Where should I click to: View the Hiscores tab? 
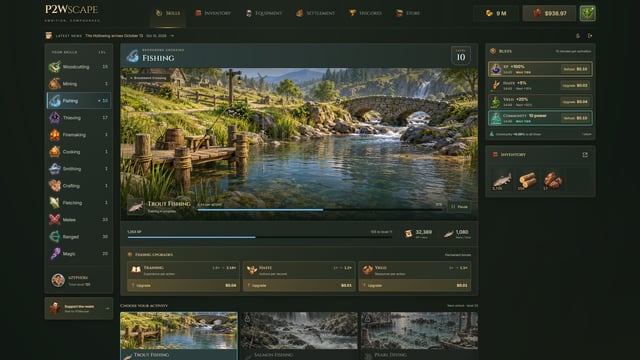tap(365, 13)
